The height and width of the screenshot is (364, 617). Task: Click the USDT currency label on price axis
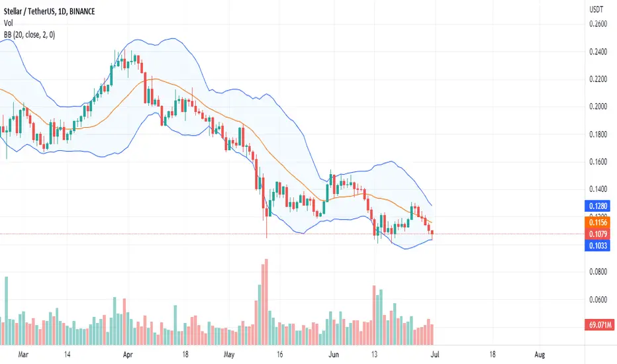click(x=596, y=10)
